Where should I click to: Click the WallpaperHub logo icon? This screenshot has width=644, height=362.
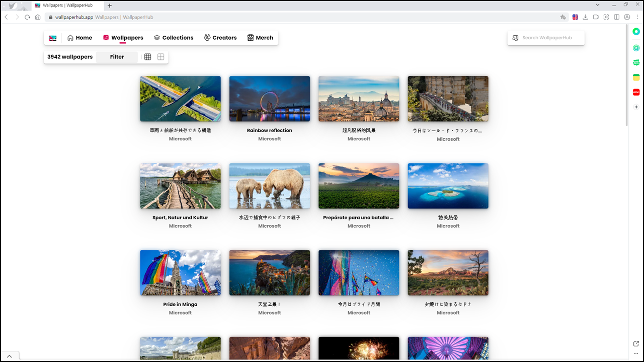[53, 38]
